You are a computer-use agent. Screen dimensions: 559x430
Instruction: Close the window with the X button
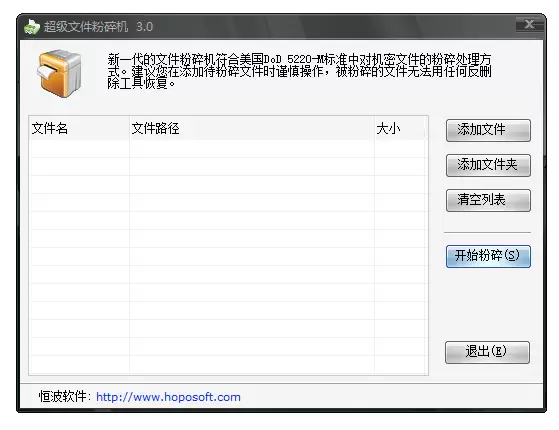pyautogui.click(x=529, y=24)
